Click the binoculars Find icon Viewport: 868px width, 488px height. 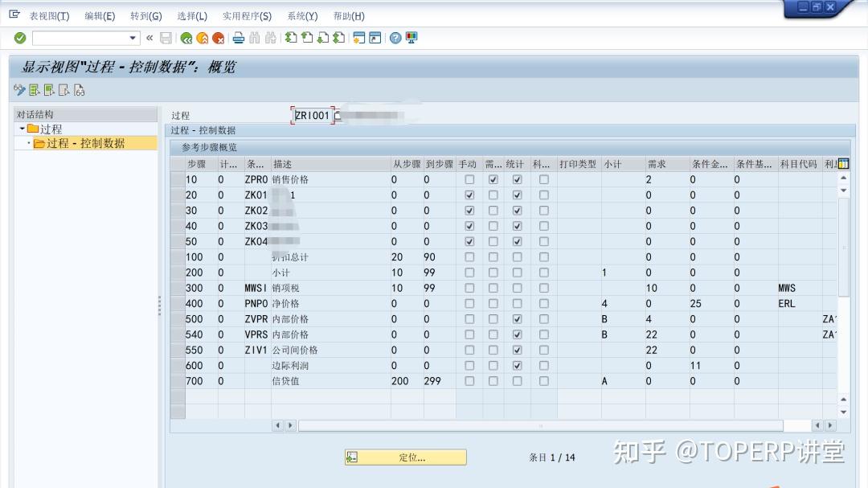[x=255, y=37]
